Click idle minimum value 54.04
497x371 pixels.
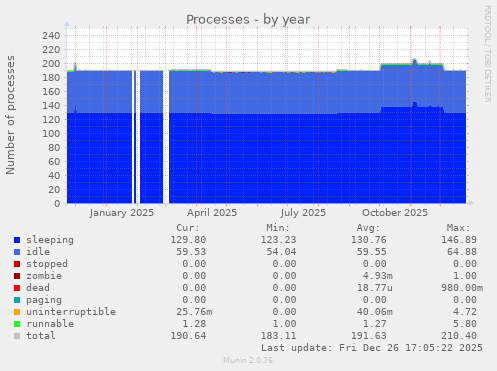[x=281, y=252]
